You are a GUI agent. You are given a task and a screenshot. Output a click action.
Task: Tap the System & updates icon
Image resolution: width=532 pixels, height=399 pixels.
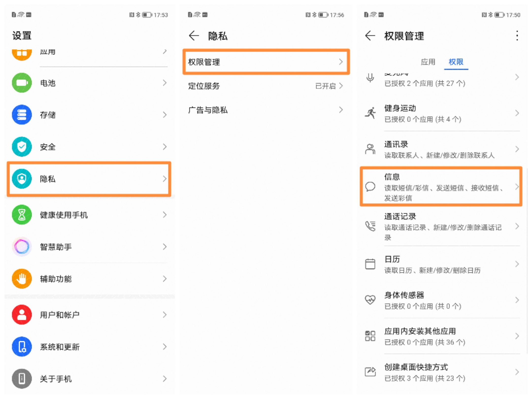tap(22, 347)
